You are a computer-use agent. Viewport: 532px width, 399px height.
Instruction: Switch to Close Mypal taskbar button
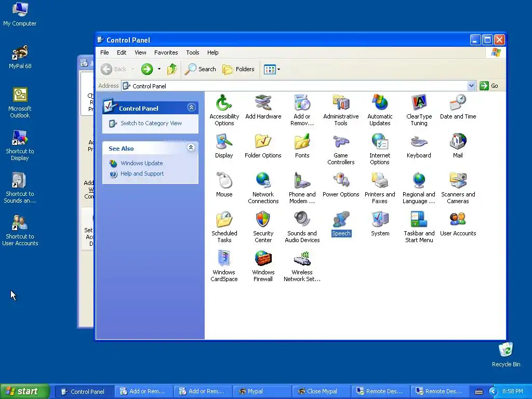(x=321, y=391)
